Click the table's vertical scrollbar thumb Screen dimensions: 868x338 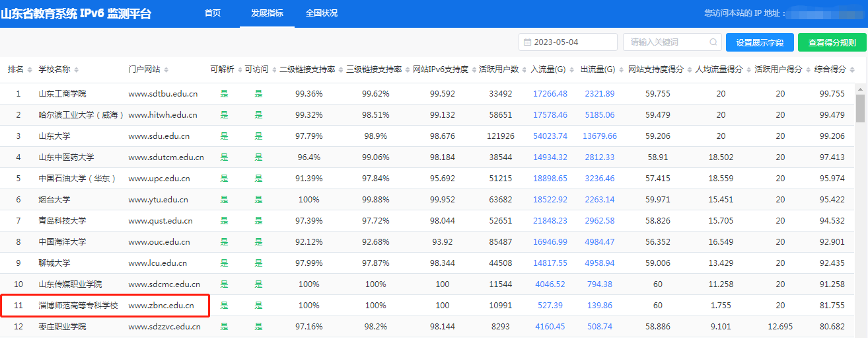(860, 108)
